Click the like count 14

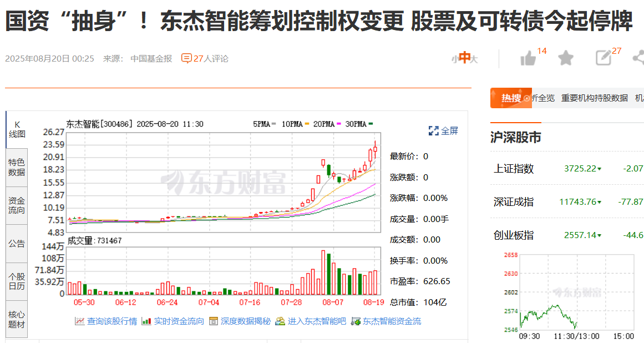point(542,51)
